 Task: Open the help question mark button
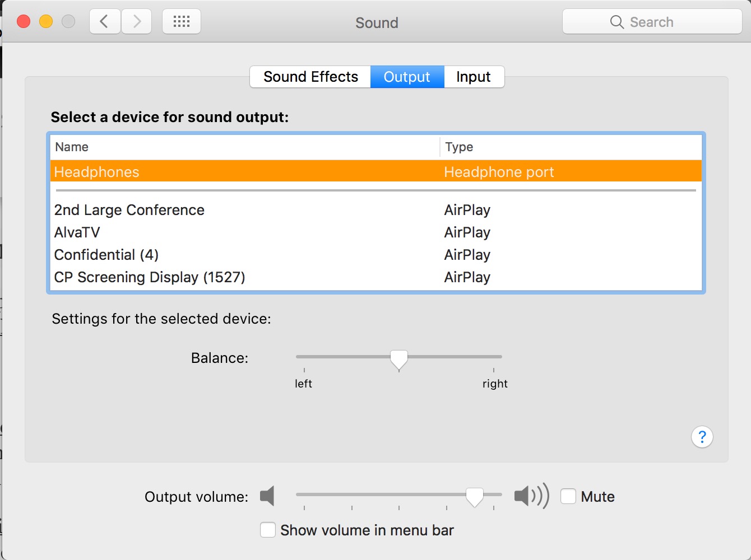tap(702, 437)
